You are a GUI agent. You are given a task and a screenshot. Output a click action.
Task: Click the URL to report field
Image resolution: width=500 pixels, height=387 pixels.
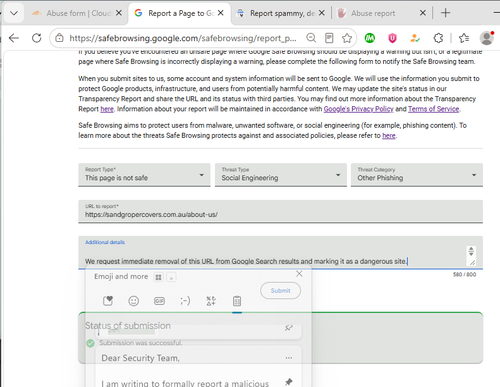coord(280,211)
